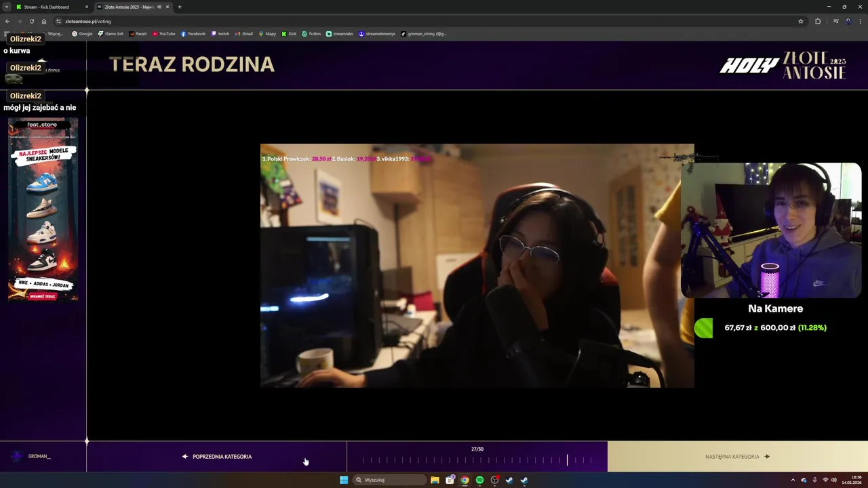
Task: Open the Gmail bookmark
Action: click(x=244, y=33)
